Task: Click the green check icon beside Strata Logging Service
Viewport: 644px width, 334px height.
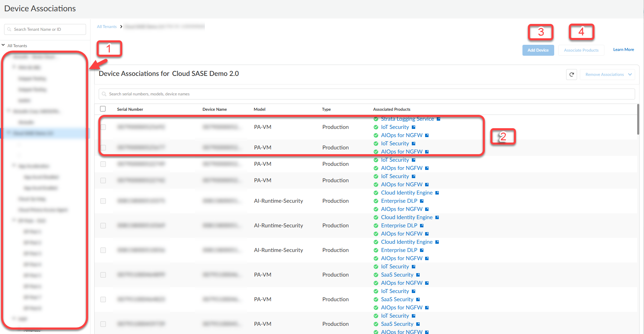Action: click(376, 119)
